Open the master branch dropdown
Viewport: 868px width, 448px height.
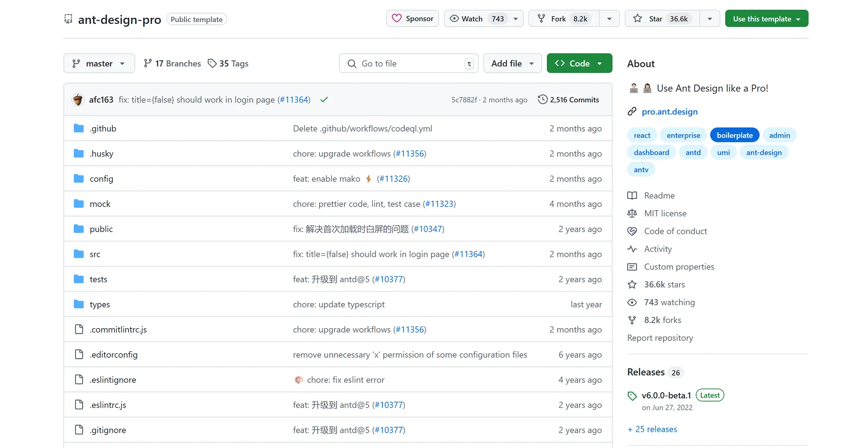(x=99, y=63)
